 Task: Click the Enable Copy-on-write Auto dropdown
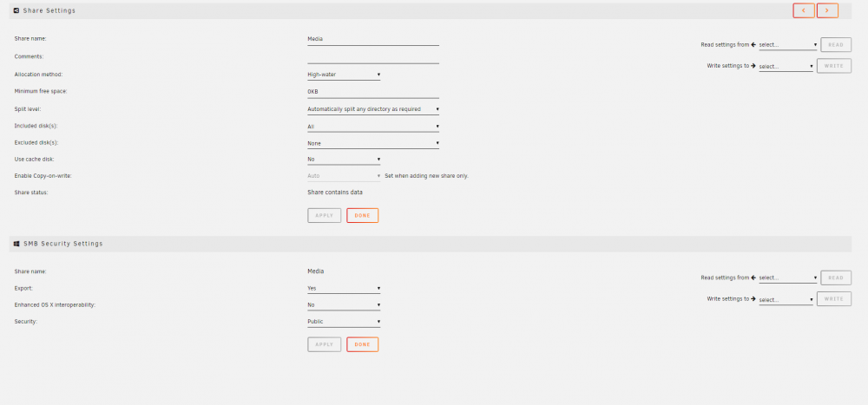pos(344,176)
